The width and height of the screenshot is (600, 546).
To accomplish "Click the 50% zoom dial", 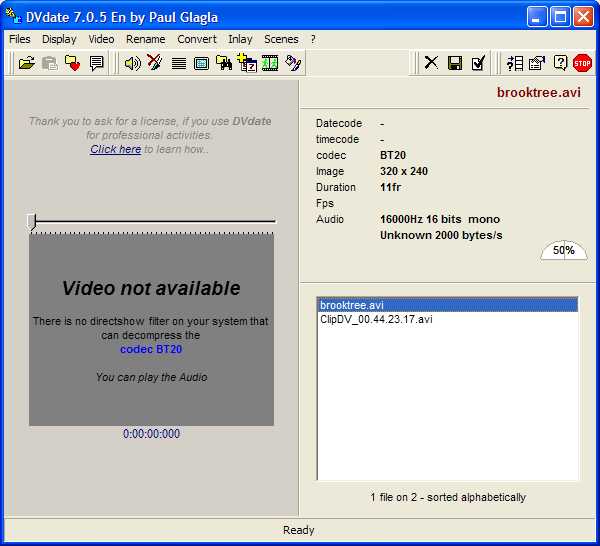I will pyautogui.click(x=564, y=251).
